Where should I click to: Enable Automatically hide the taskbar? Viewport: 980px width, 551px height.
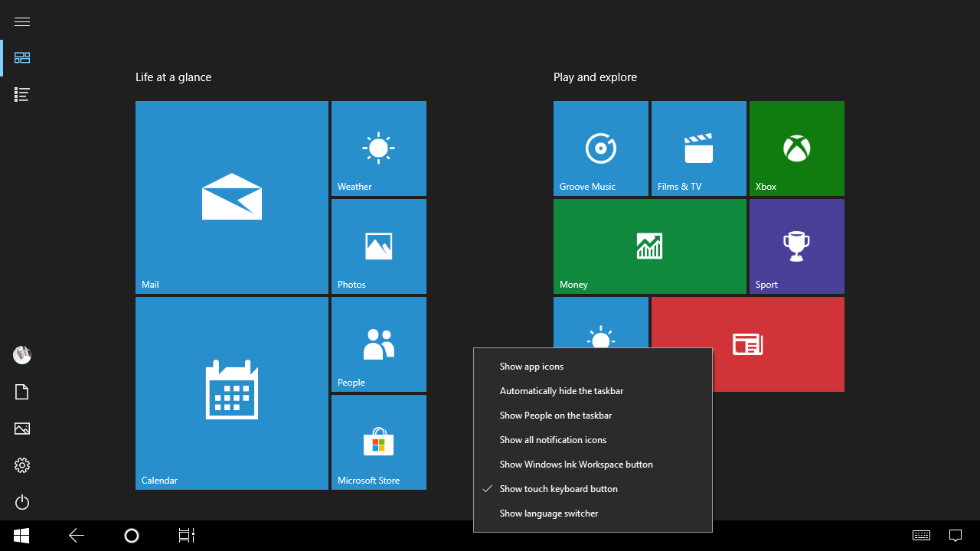point(593,391)
